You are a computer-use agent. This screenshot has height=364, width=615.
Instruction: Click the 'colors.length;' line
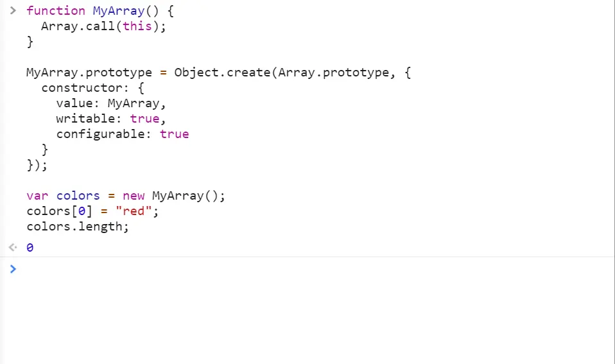click(78, 227)
